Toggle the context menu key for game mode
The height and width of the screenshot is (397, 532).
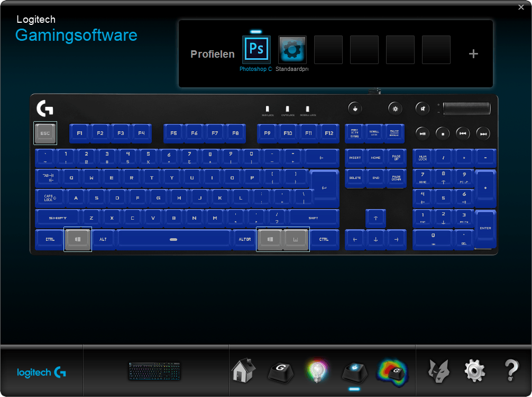[296, 239]
